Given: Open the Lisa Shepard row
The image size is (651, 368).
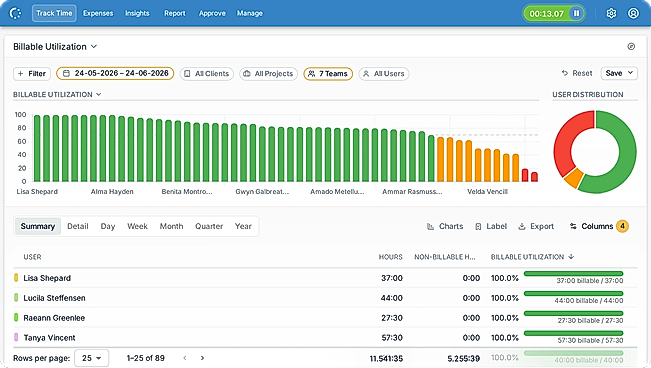Looking at the screenshot, I should 325,278.
